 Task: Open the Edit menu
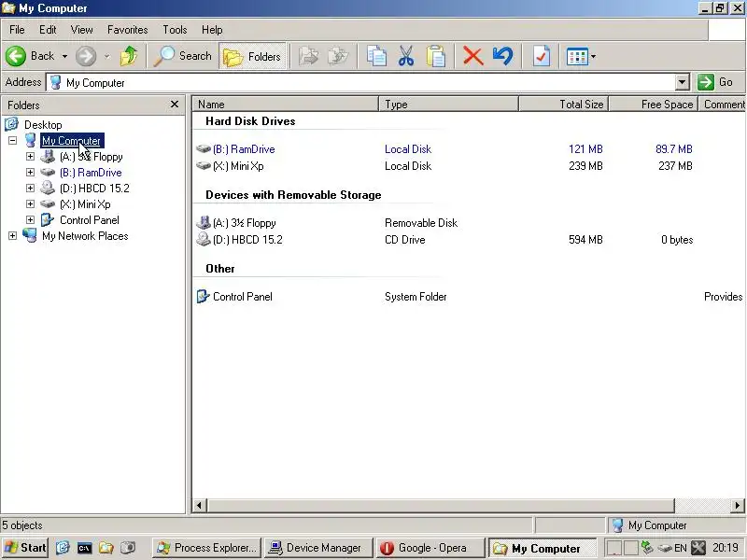tap(48, 30)
